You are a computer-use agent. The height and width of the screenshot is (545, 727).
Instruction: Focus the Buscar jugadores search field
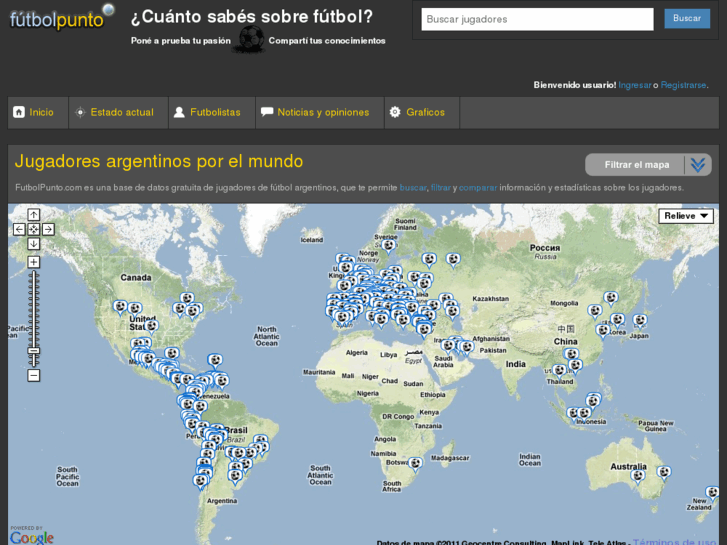(537, 19)
